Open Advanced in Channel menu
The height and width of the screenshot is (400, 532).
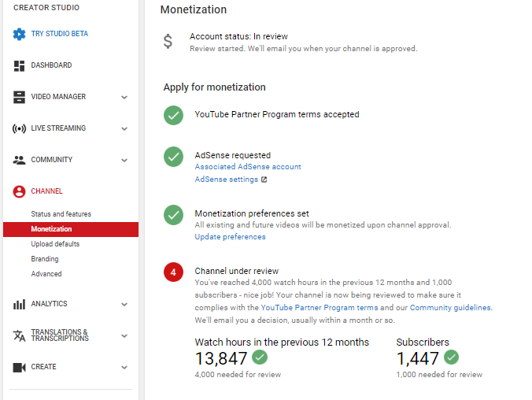pos(46,274)
